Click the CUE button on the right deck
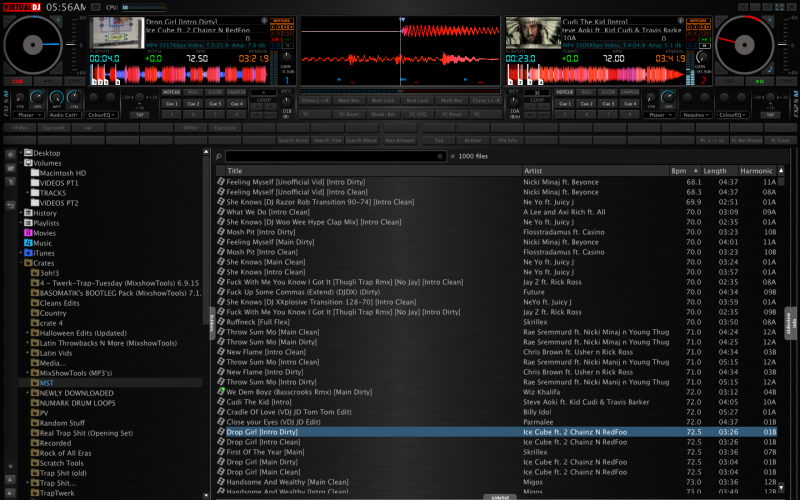 729,81
